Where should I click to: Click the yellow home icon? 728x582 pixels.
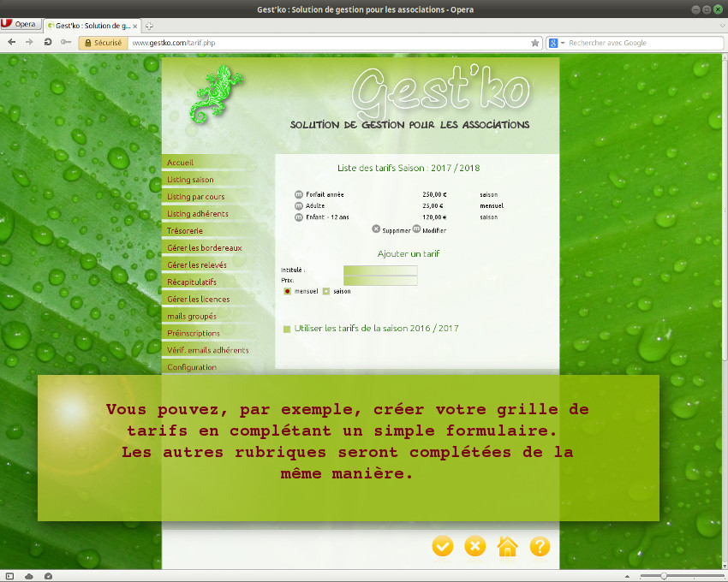coord(508,546)
